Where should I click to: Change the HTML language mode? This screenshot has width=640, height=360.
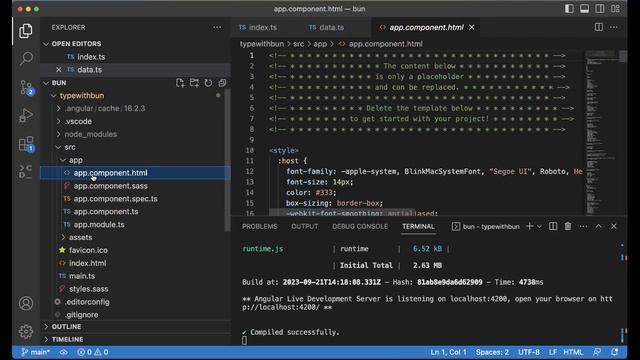(x=573, y=352)
